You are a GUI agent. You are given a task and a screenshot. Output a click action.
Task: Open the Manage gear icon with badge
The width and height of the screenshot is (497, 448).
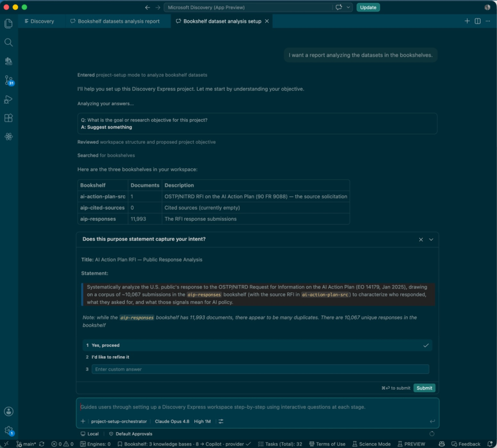tap(9, 430)
